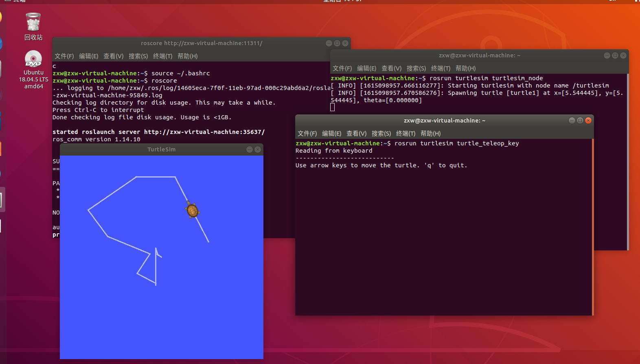Open the Ubuntu 18.04.5 LTS amd64 disc icon
Image resolution: width=640 pixels, height=364 pixels.
coord(33,70)
